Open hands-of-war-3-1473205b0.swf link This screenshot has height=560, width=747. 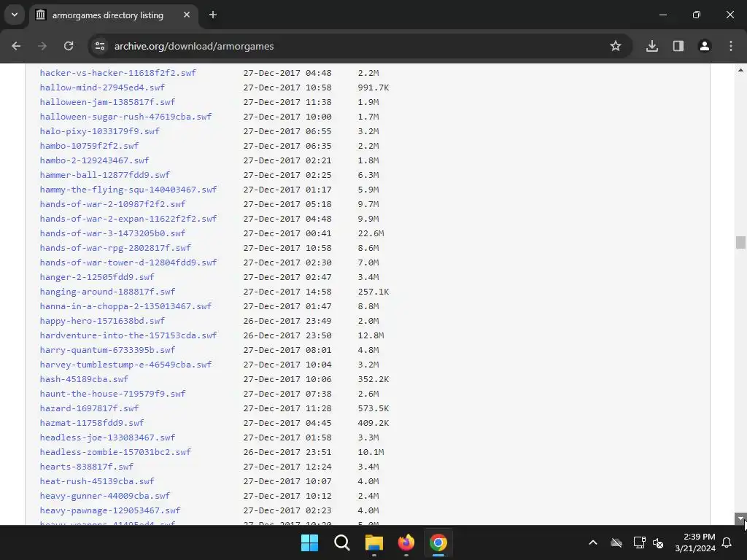click(113, 233)
